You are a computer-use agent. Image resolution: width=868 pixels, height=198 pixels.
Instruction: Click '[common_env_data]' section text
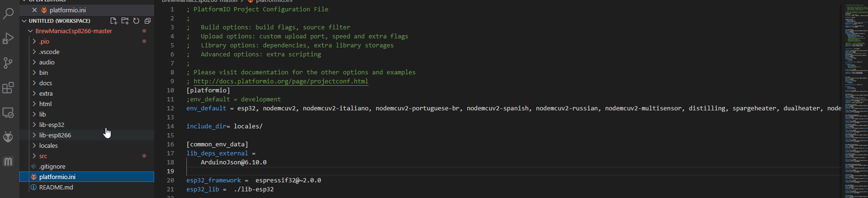[217, 144]
